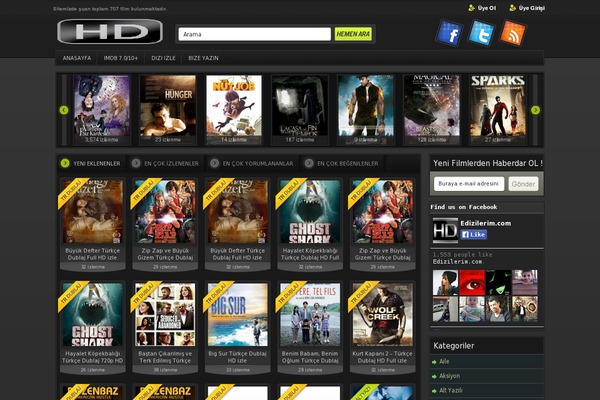Open the Facebook social icon
This screenshot has height=400, width=600.
tap(449, 33)
